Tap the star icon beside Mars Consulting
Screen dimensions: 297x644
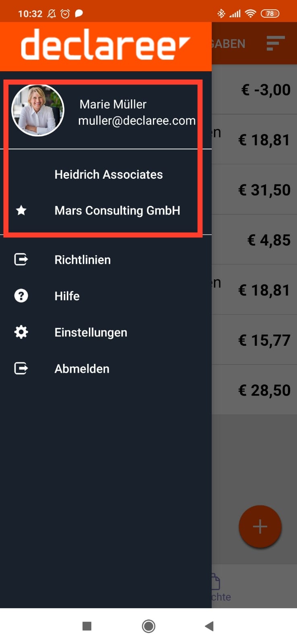click(21, 210)
